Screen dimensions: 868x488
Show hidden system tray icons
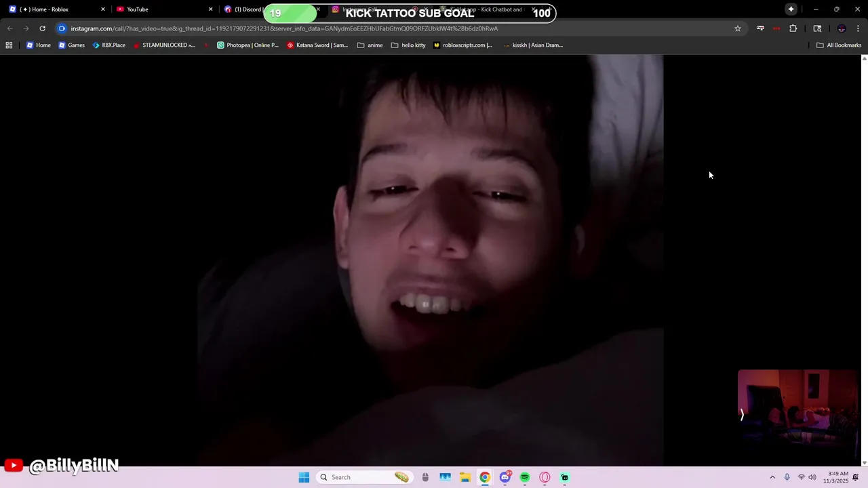[x=772, y=477]
